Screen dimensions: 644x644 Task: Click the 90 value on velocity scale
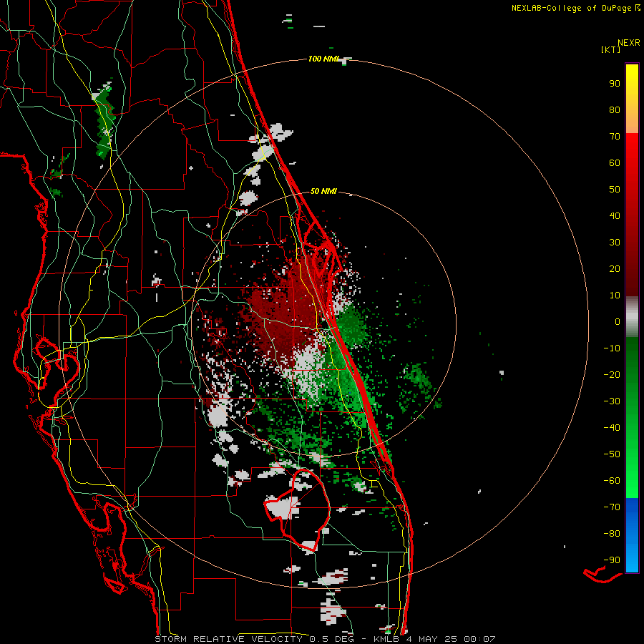(x=615, y=84)
